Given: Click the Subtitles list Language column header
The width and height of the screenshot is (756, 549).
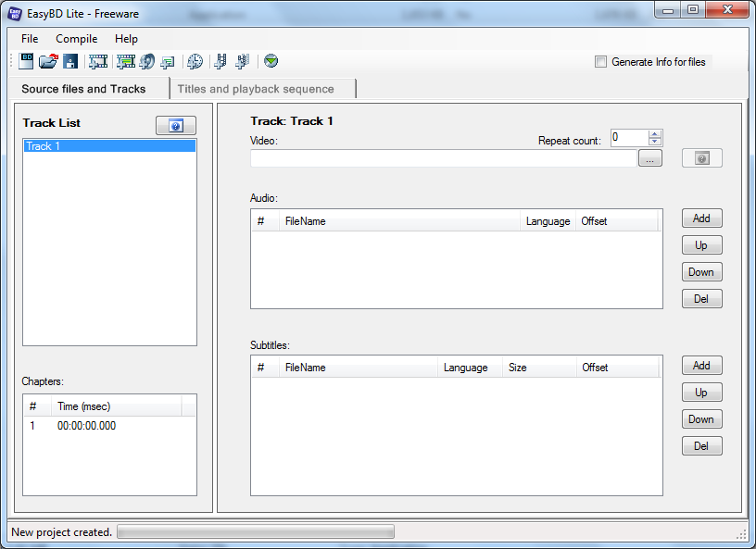Looking at the screenshot, I should 470,368.
